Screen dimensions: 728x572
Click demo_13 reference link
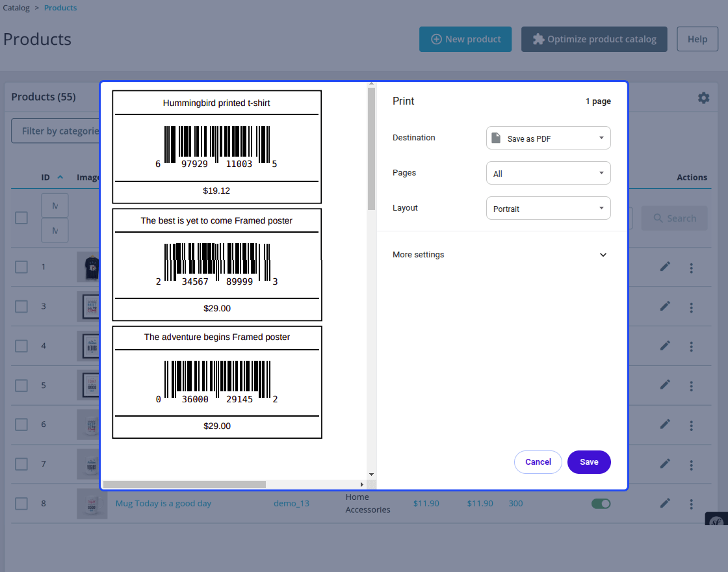(x=291, y=503)
